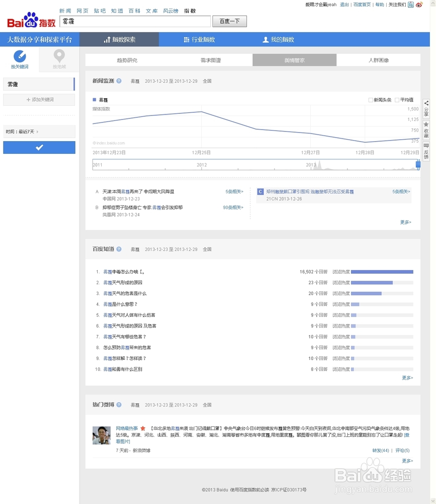Screen dimensions: 436x504
Task: Open the 帮助 help link
Action: (380, 5)
